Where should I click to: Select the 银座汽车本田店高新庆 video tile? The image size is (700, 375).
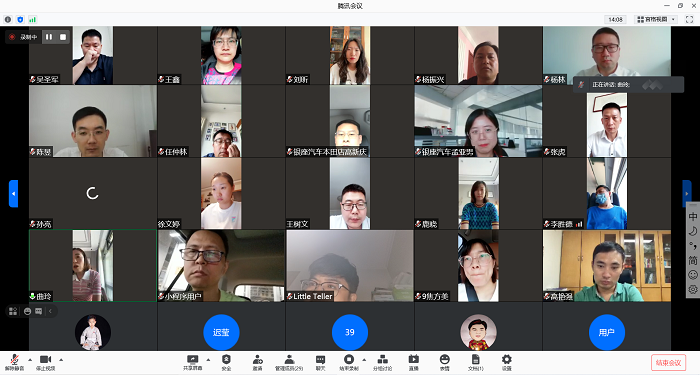350,121
